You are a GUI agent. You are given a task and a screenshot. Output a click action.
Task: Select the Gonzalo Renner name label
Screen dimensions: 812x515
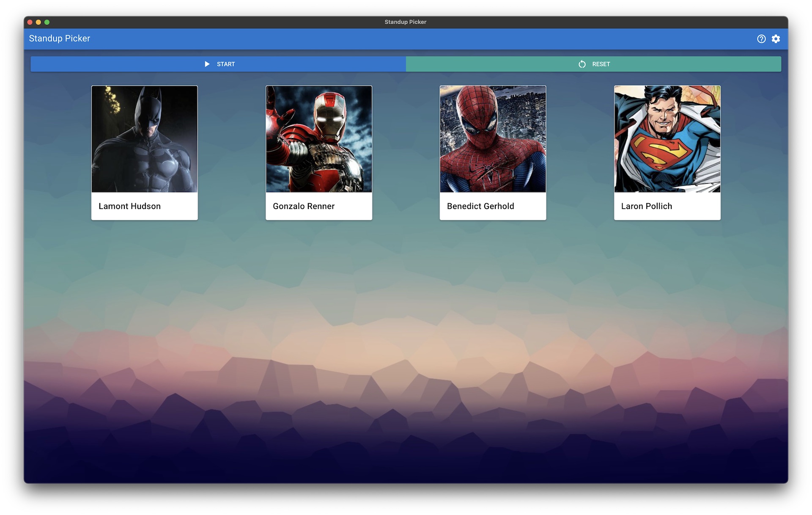click(x=304, y=206)
